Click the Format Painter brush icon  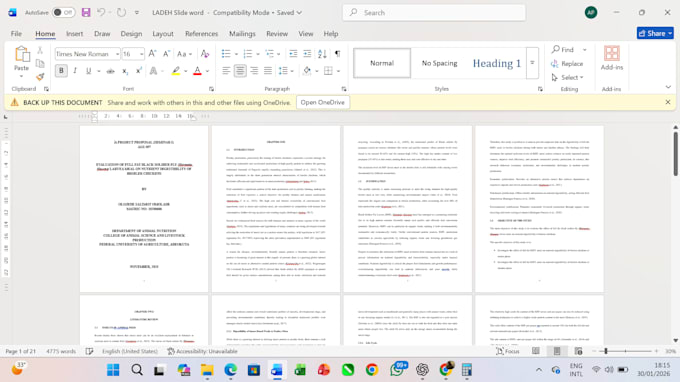(40, 77)
